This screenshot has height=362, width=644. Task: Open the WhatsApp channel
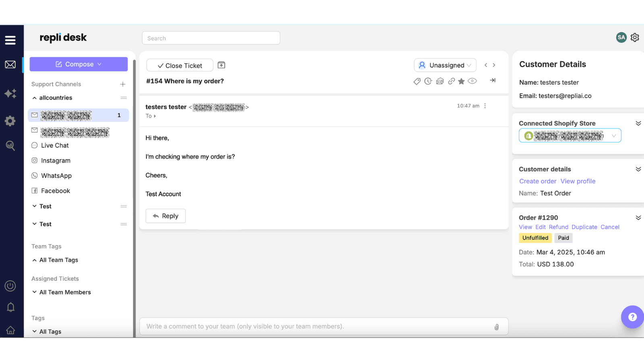click(x=56, y=175)
